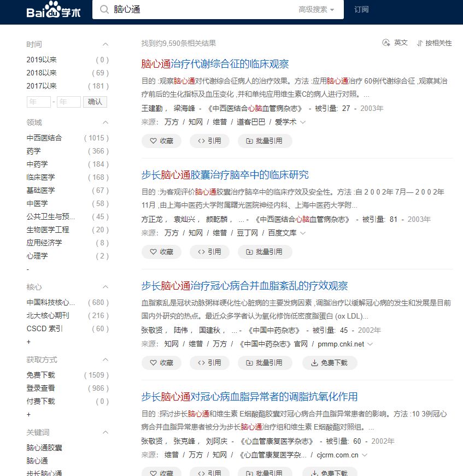Show more 核心 options with plus
This screenshot has height=476, width=463.
(x=28, y=342)
